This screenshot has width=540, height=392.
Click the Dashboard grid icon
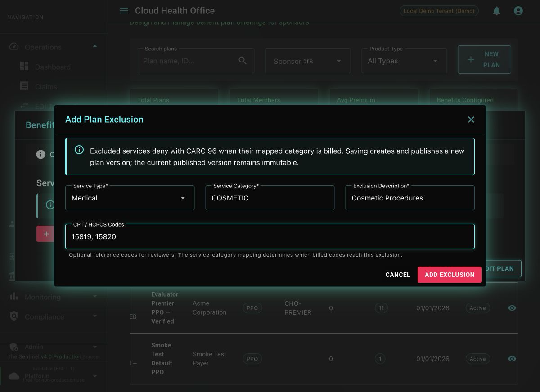tap(24, 67)
